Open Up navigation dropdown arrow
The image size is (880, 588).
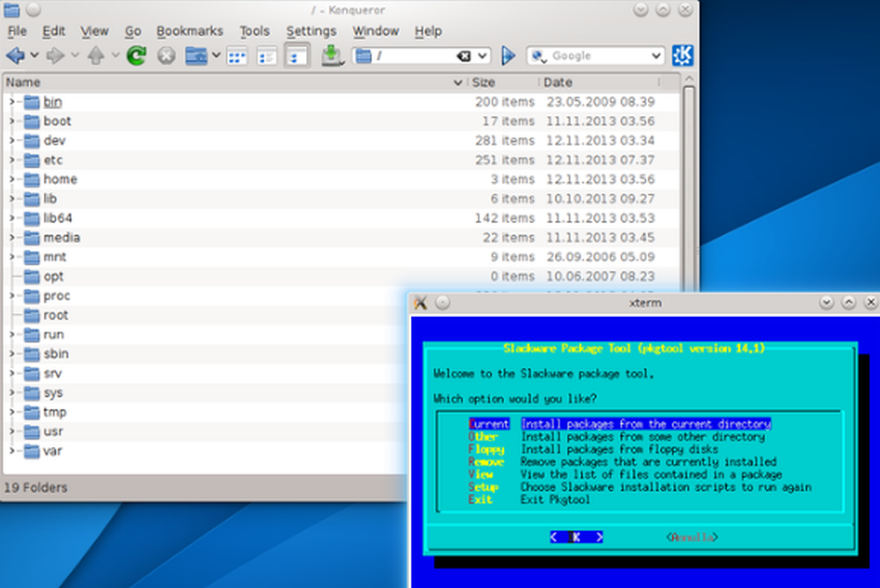(115, 55)
